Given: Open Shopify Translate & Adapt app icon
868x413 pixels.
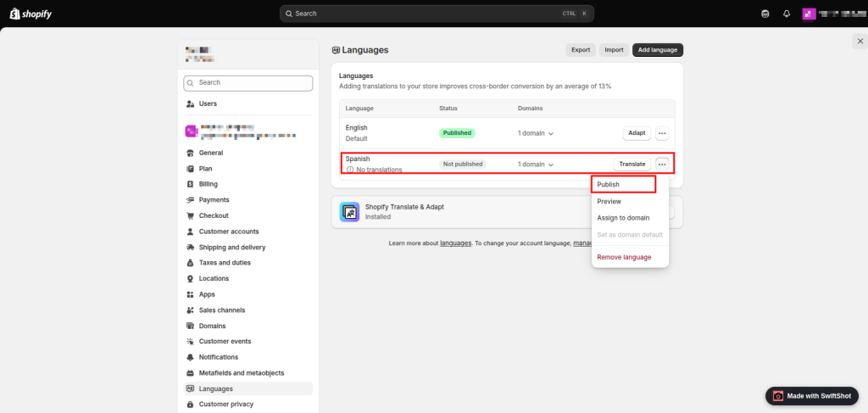Looking at the screenshot, I should point(349,211).
